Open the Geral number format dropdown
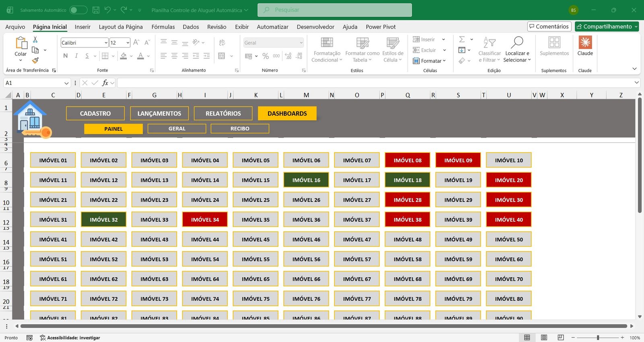The image size is (644, 342). click(x=301, y=43)
